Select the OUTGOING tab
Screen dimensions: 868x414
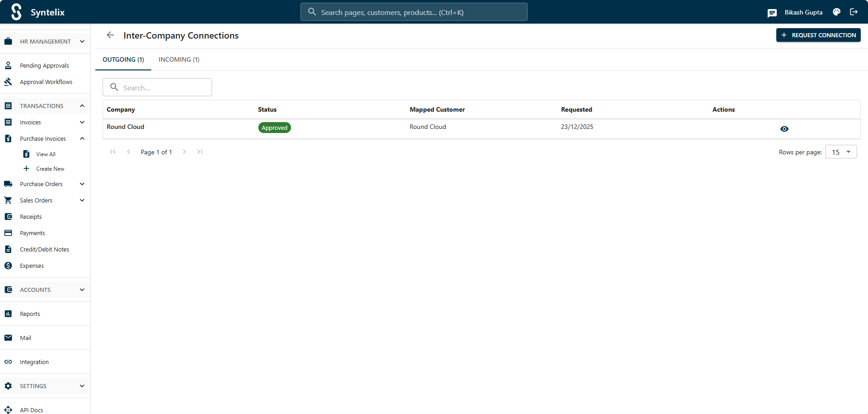(x=123, y=59)
